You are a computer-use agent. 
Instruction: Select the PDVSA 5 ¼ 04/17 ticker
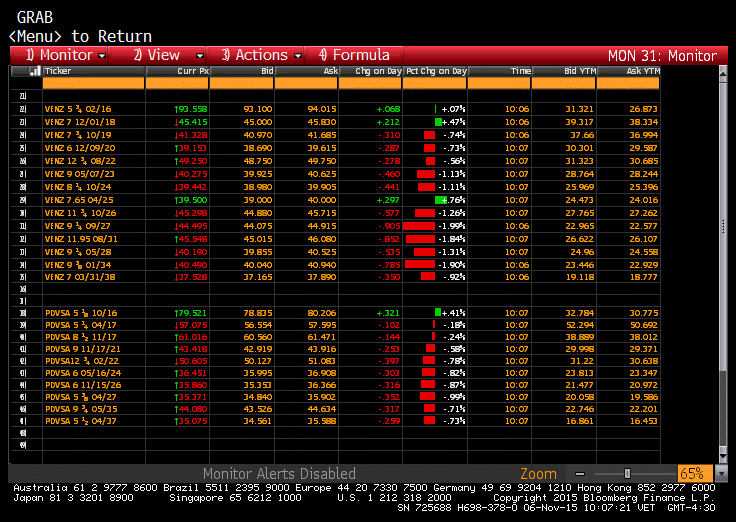point(81,325)
